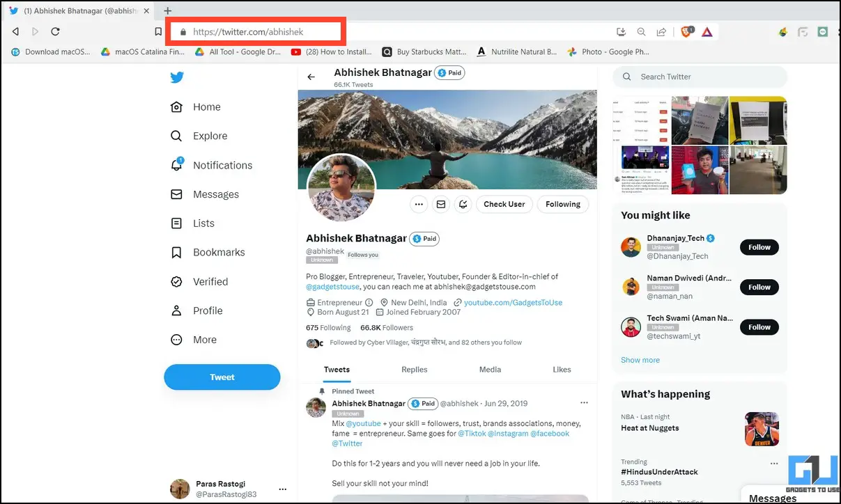The height and width of the screenshot is (504, 841).
Task: Click the blue Tweet button
Action: click(222, 377)
